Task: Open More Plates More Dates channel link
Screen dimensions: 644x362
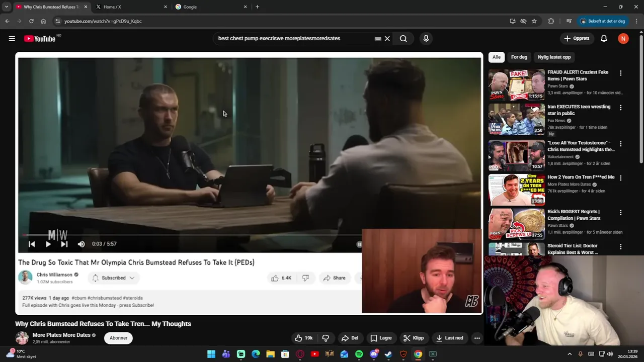Action: click(x=61, y=335)
